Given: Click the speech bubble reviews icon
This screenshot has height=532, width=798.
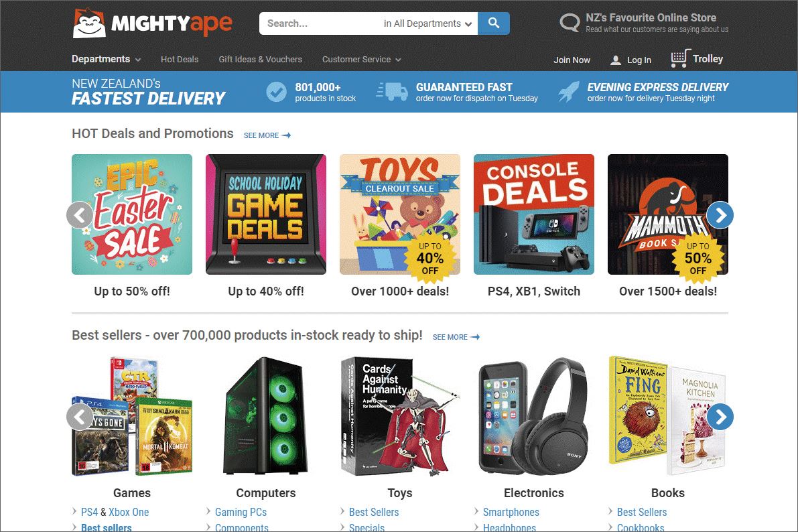Looking at the screenshot, I should pos(570,23).
